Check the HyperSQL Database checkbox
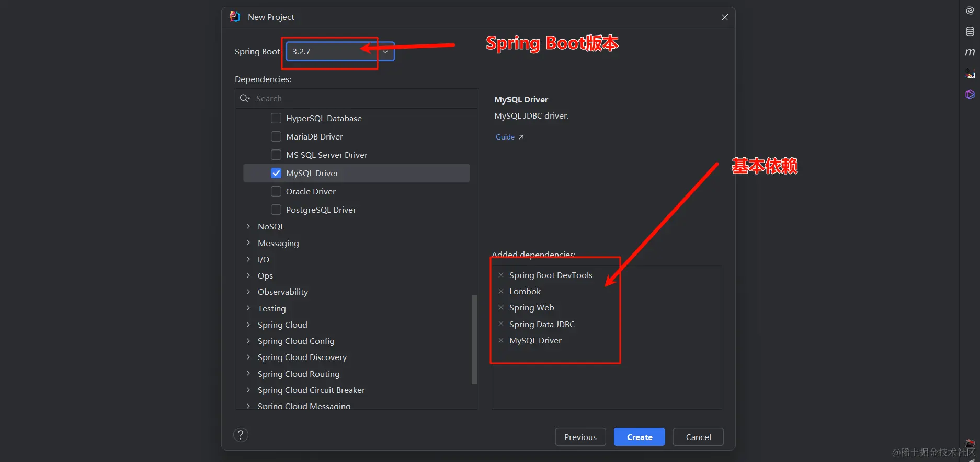 click(276, 118)
